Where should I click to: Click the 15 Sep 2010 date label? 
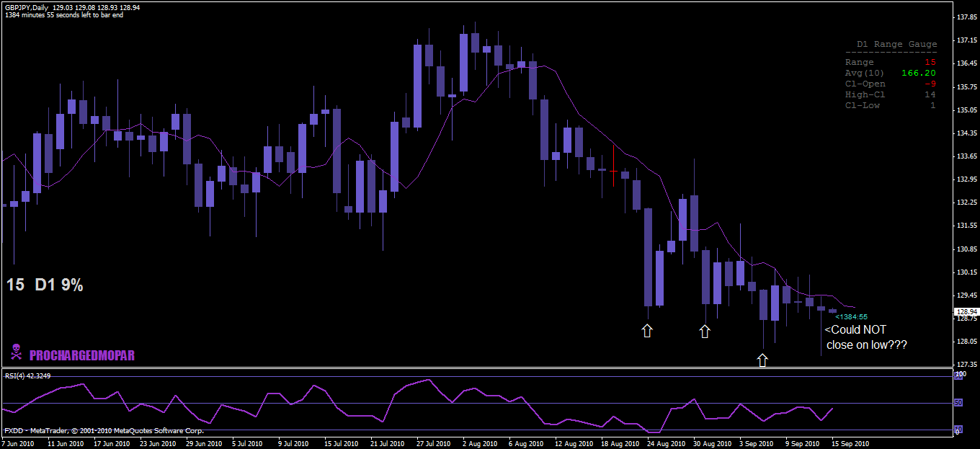pyautogui.click(x=850, y=444)
